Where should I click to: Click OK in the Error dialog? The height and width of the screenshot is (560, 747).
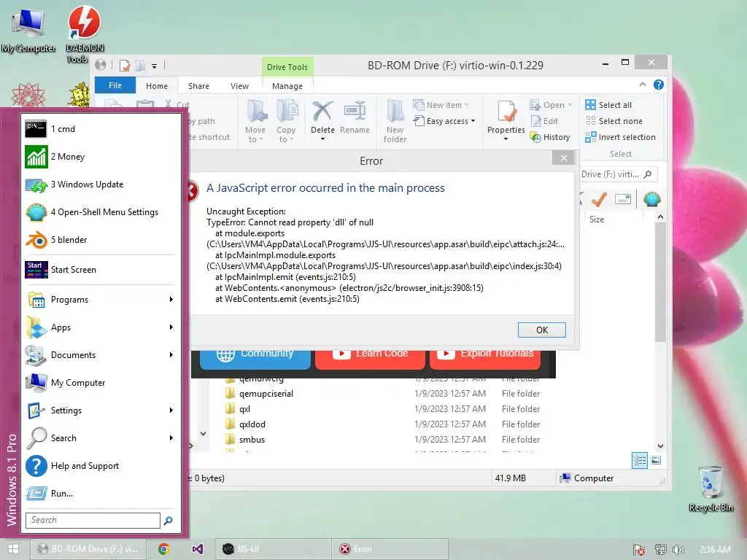tap(542, 330)
